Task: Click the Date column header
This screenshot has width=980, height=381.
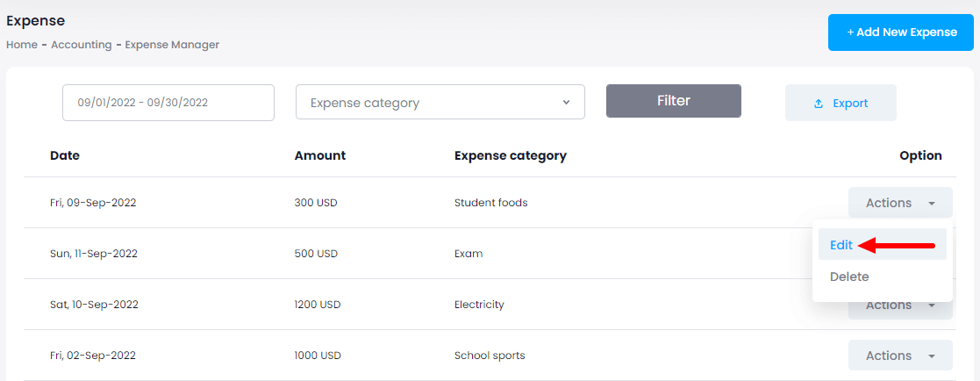Action: [65, 155]
